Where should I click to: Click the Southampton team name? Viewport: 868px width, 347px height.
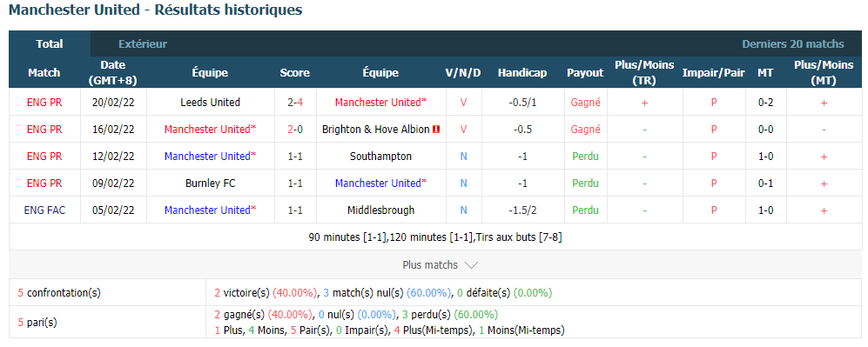tap(380, 157)
